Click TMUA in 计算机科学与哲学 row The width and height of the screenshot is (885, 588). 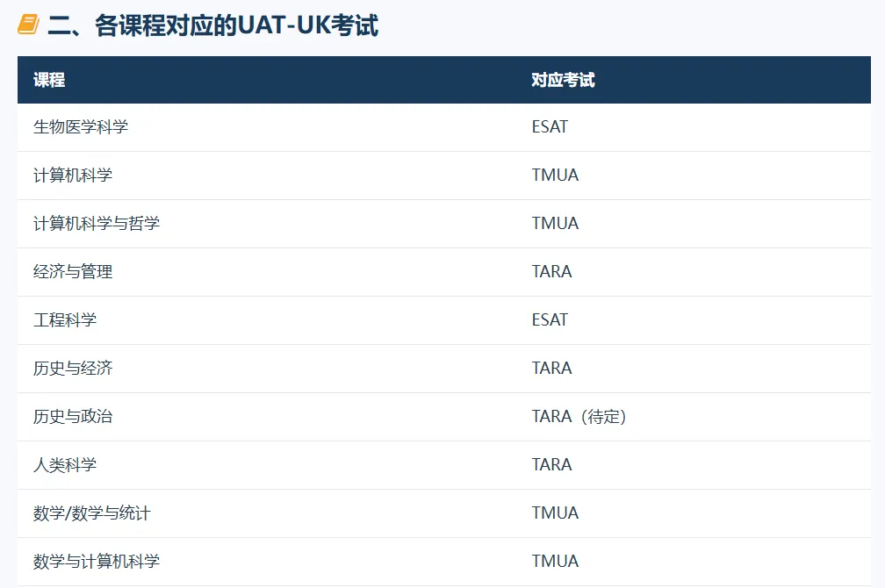tap(555, 224)
